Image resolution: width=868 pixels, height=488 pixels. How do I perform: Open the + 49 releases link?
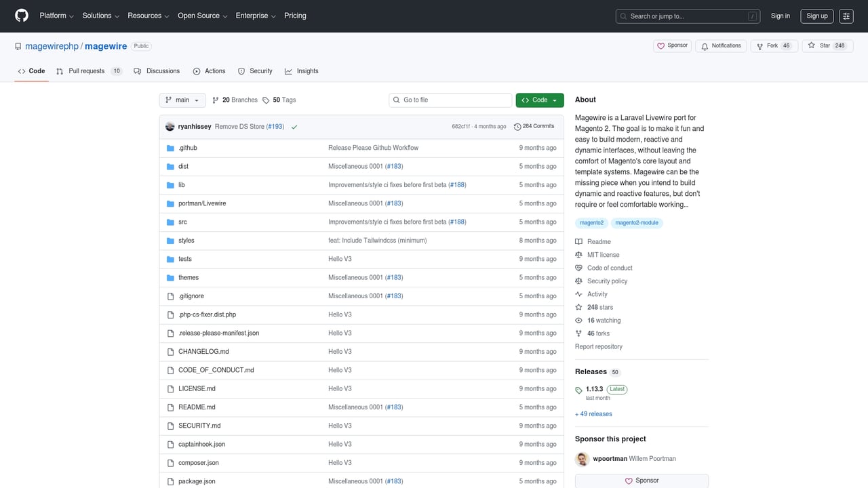pos(593,413)
